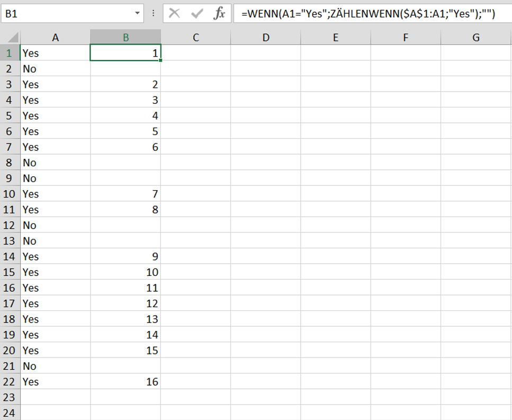Open the Insert Function fx dialog
Image resolution: width=512 pixels, height=420 pixels.
[x=219, y=13]
